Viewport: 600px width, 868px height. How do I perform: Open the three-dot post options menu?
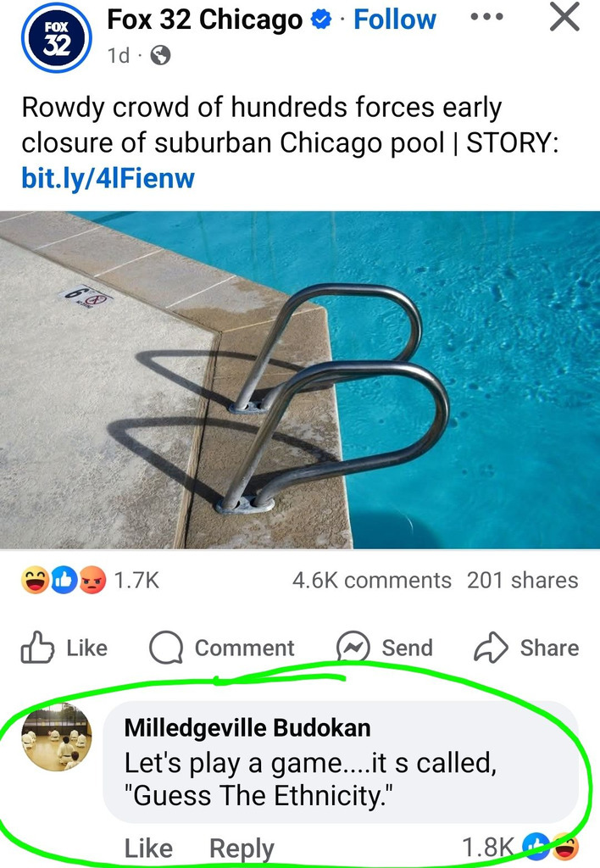tap(486, 17)
